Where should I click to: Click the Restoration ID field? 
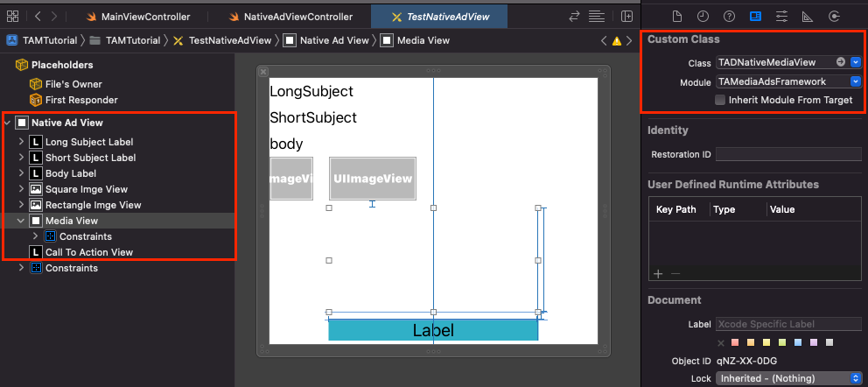[x=788, y=154]
